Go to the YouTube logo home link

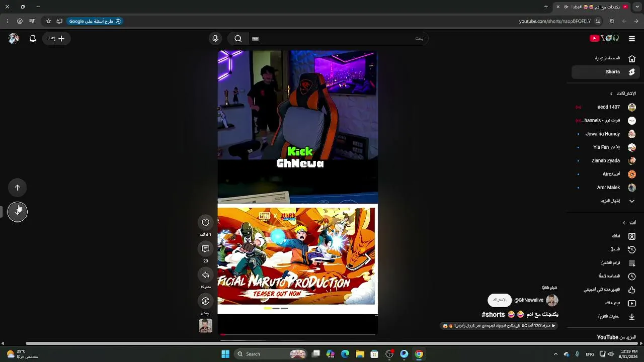coord(604,38)
